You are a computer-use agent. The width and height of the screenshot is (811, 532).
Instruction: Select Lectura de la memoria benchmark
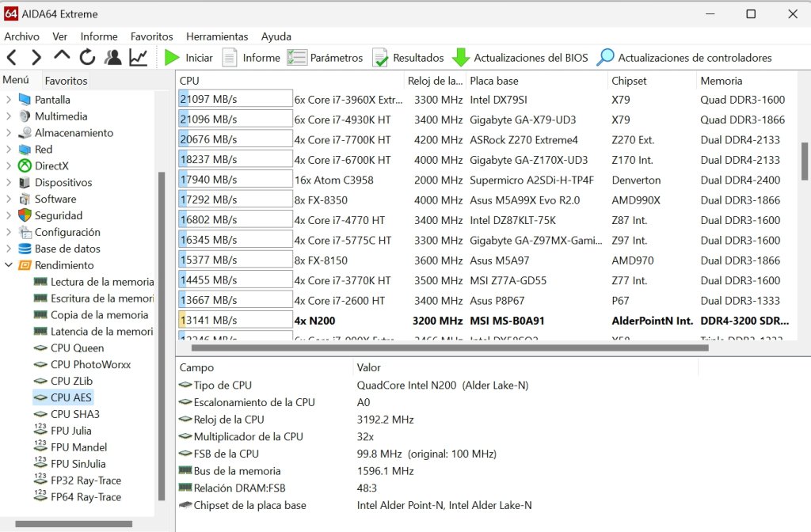(93, 282)
